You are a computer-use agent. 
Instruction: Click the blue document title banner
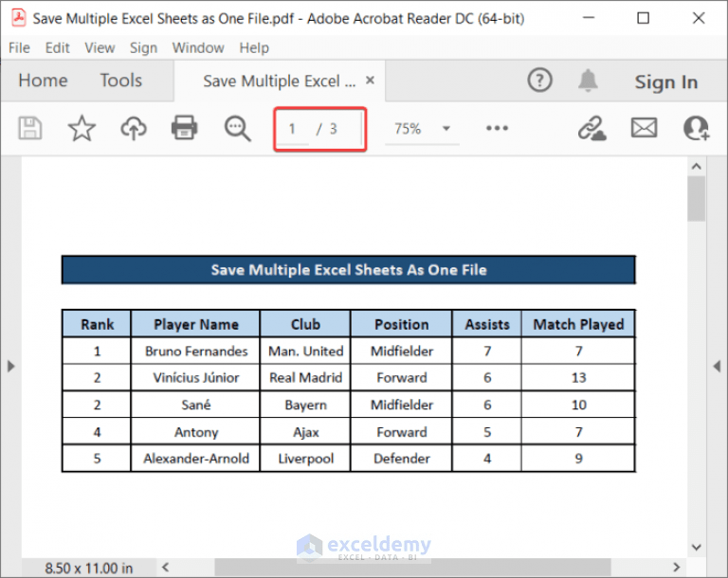point(349,270)
